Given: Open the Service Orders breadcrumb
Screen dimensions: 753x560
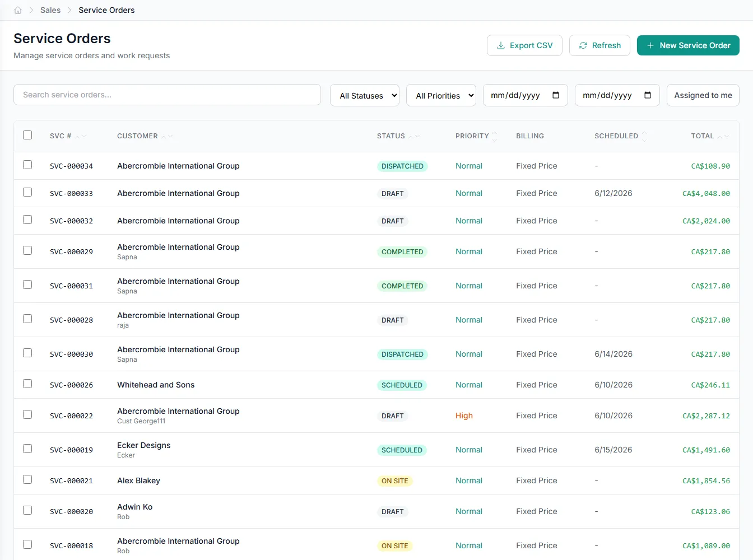Looking at the screenshot, I should click(x=106, y=10).
